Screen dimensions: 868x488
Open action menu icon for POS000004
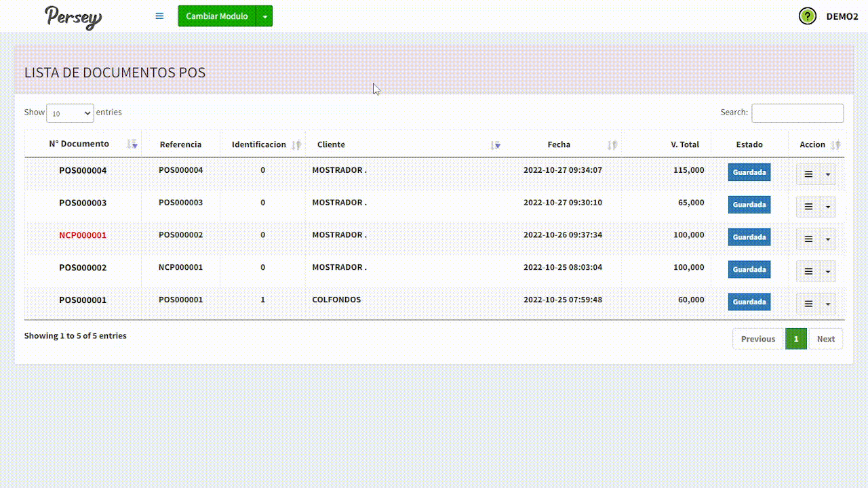tap(808, 174)
